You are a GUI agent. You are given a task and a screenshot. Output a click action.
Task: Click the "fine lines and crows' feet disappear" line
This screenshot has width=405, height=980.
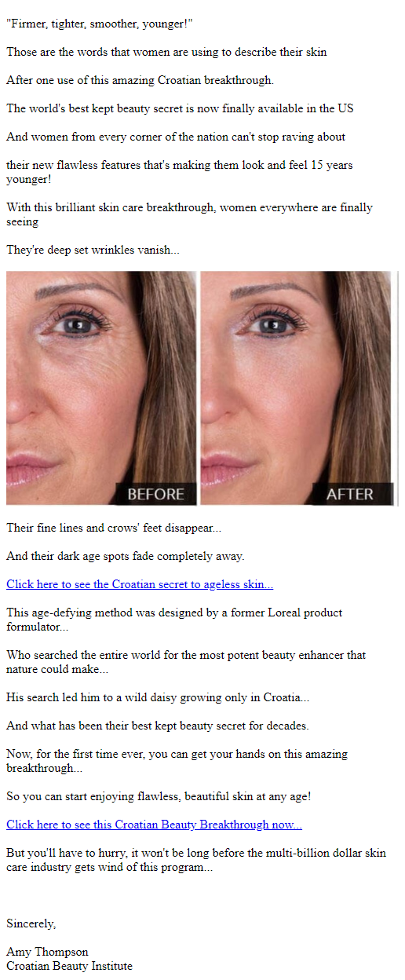(114, 528)
